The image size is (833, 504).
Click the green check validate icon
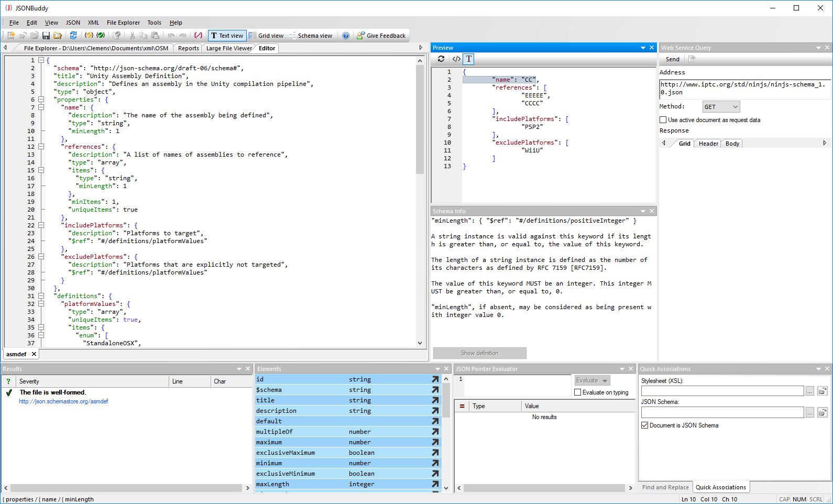pyautogui.click(x=101, y=36)
